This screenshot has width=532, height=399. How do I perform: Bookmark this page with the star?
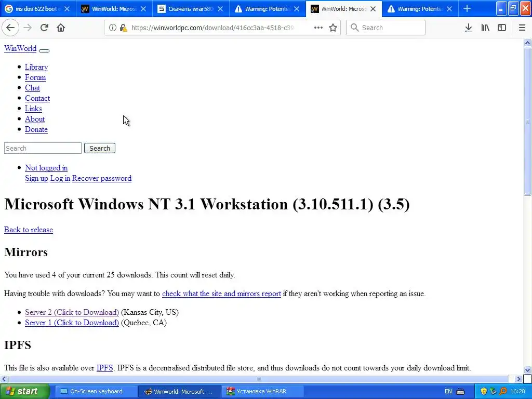[x=333, y=28]
